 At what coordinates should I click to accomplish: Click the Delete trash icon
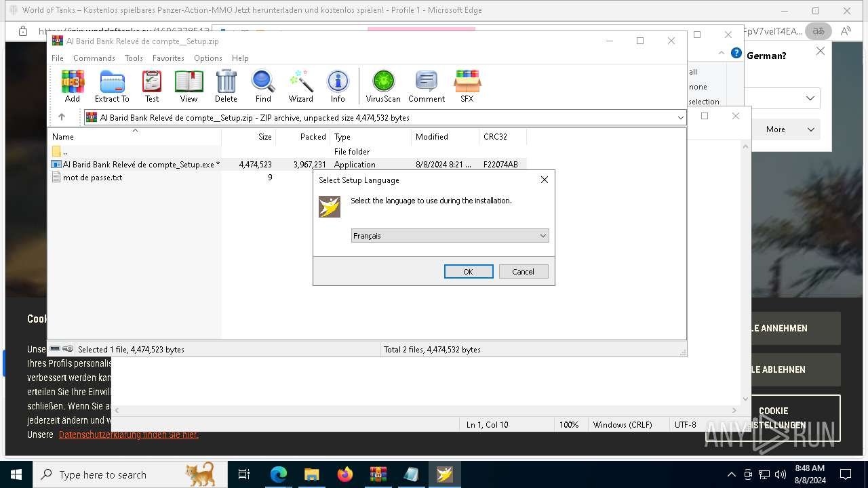coord(226,86)
